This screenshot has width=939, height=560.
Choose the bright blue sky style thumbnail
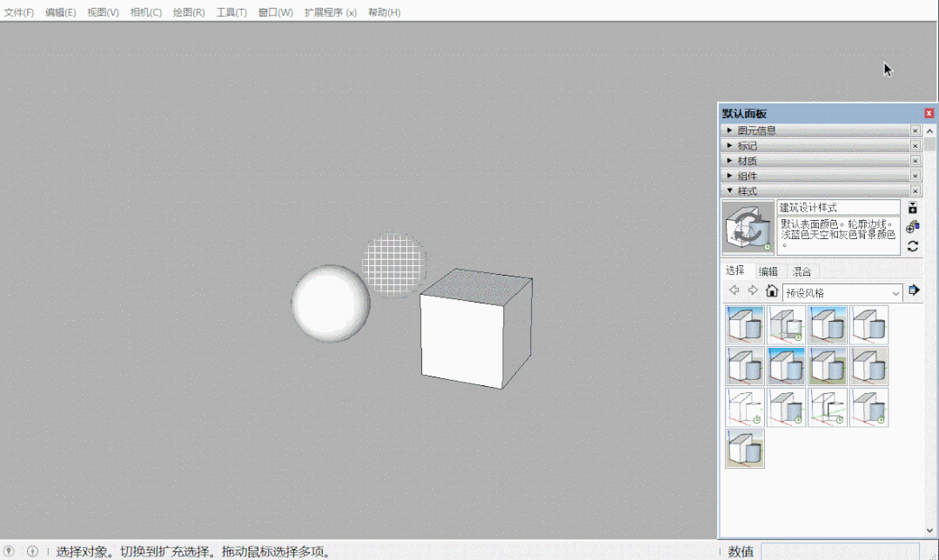click(x=787, y=365)
